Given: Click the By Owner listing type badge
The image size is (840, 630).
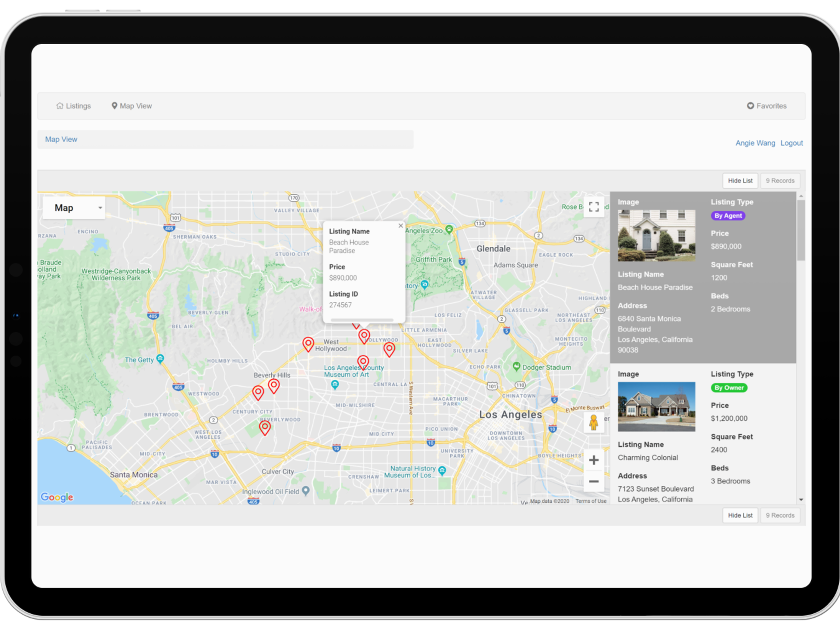Looking at the screenshot, I should 729,388.
